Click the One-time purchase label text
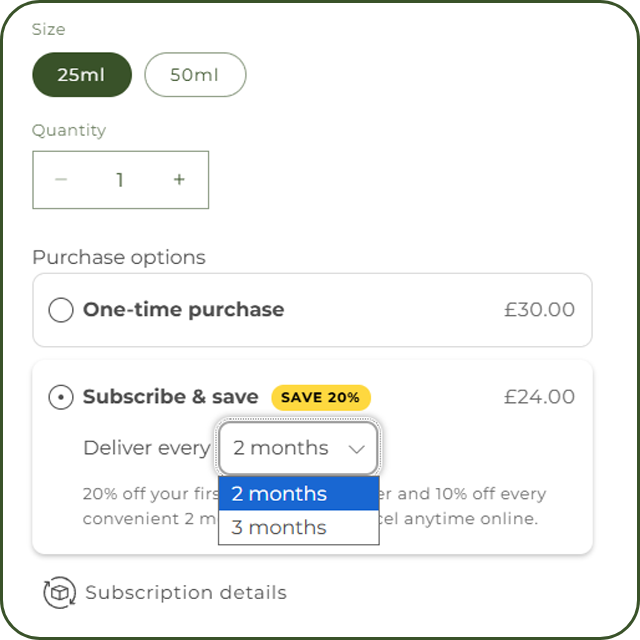The height and width of the screenshot is (640, 640). 183,310
